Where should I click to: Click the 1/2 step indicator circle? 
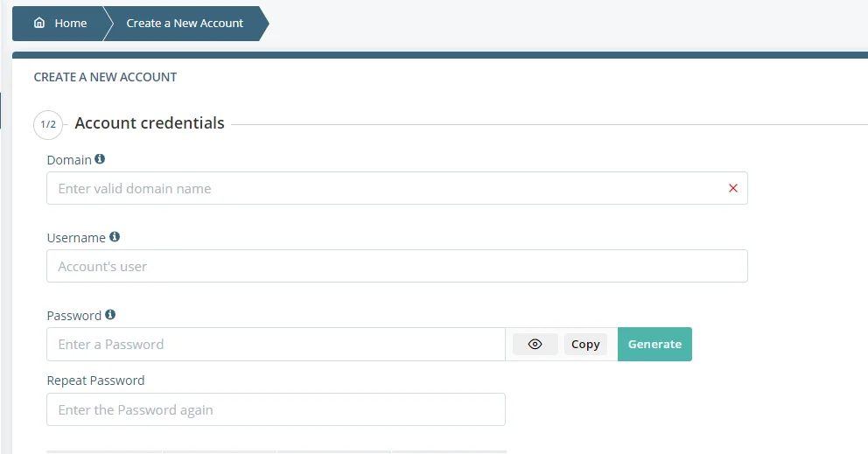(48, 124)
